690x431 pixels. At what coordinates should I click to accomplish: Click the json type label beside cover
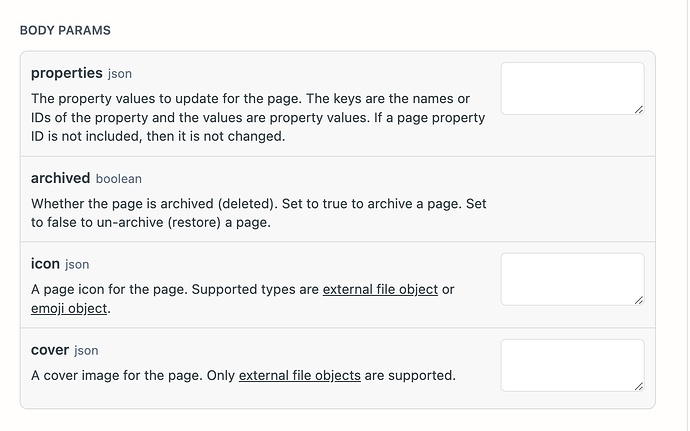pyautogui.click(x=86, y=351)
